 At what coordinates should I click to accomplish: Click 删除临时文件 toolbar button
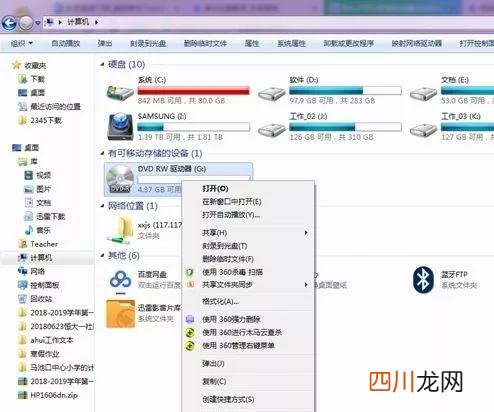(205, 43)
